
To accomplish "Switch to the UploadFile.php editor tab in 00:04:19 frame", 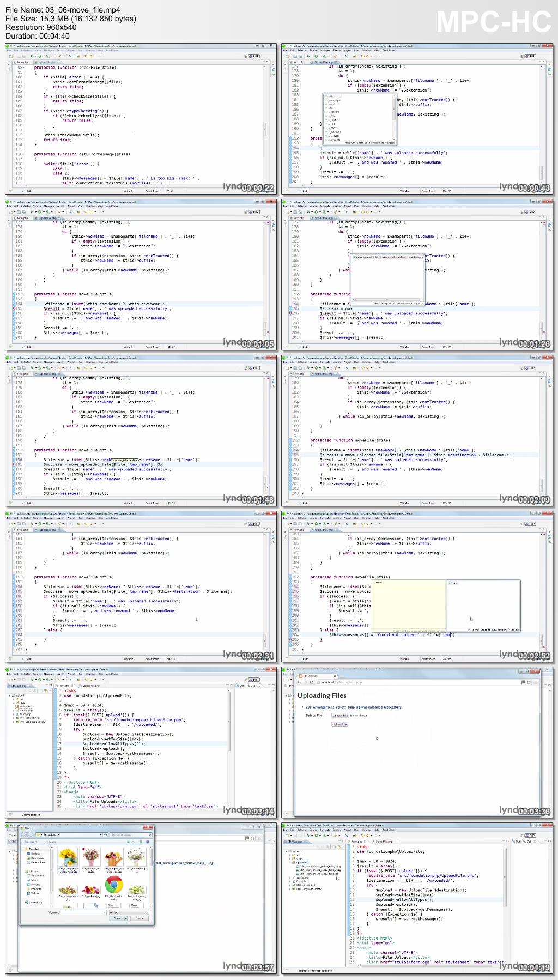I will 384,842.
